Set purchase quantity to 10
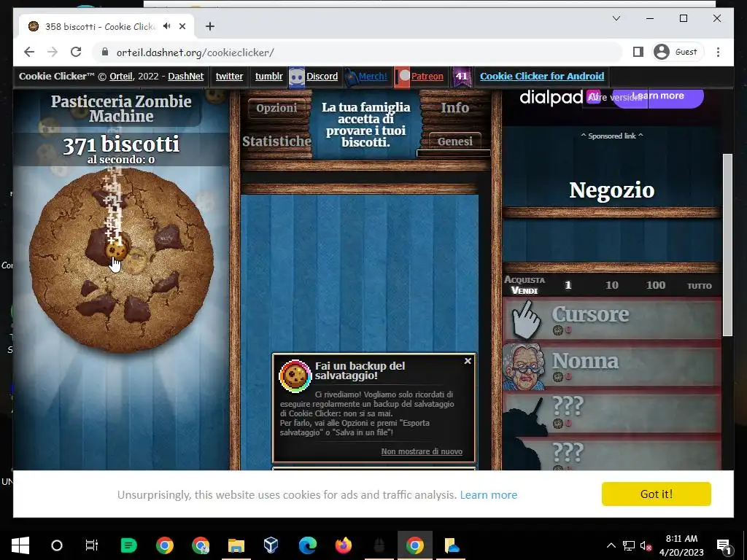This screenshot has width=747, height=560. pyautogui.click(x=612, y=285)
